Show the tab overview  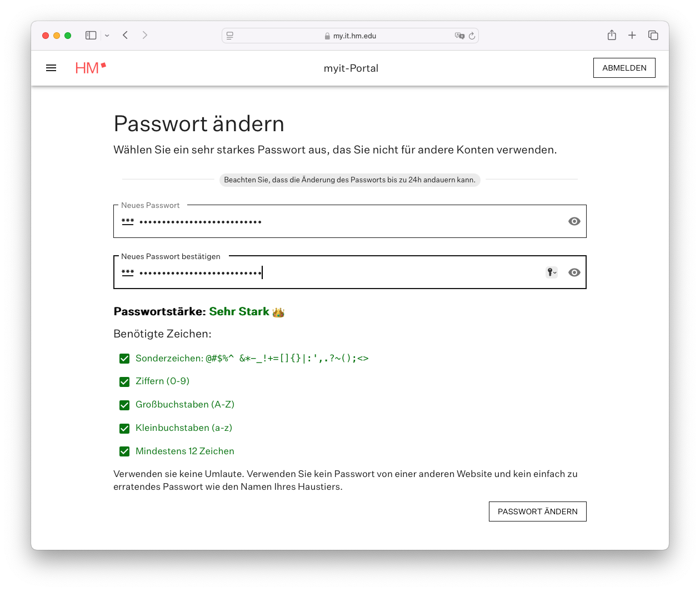[653, 36]
